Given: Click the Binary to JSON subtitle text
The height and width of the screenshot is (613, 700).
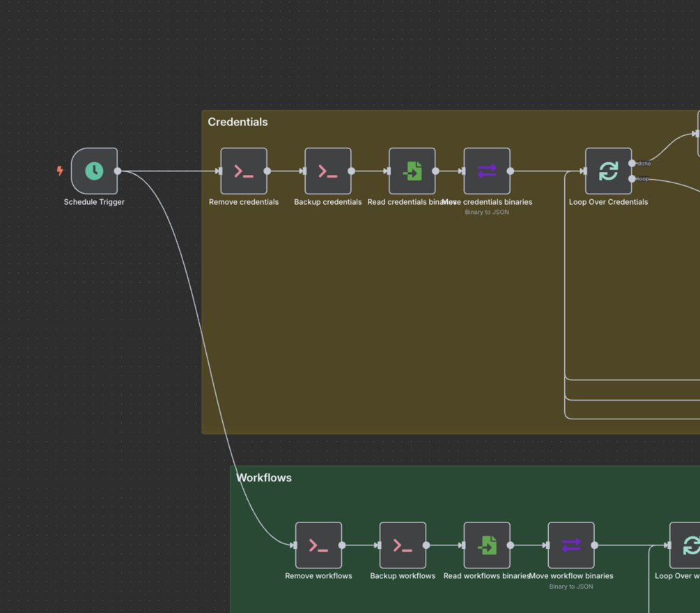Looking at the screenshot, I should point(485,212).
